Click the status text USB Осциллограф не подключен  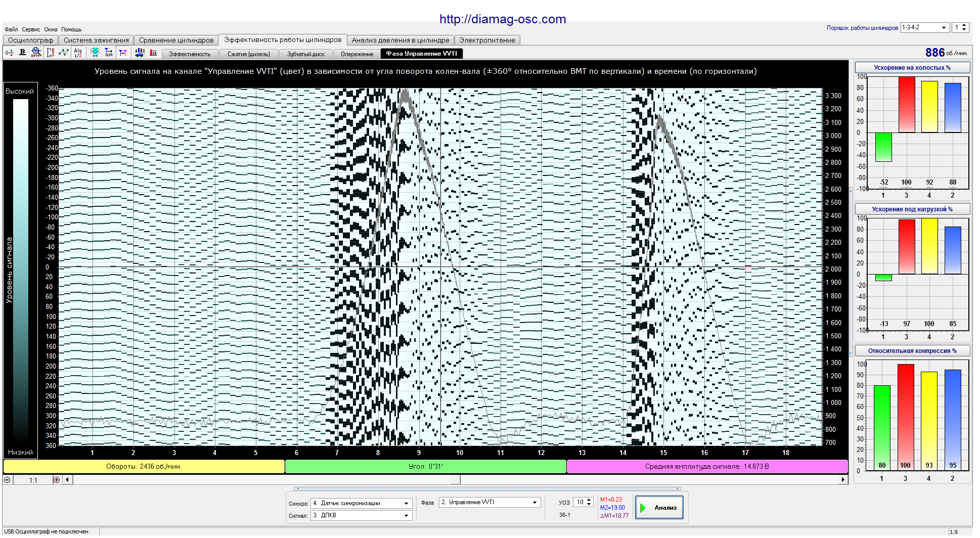[x=47, y=531]
